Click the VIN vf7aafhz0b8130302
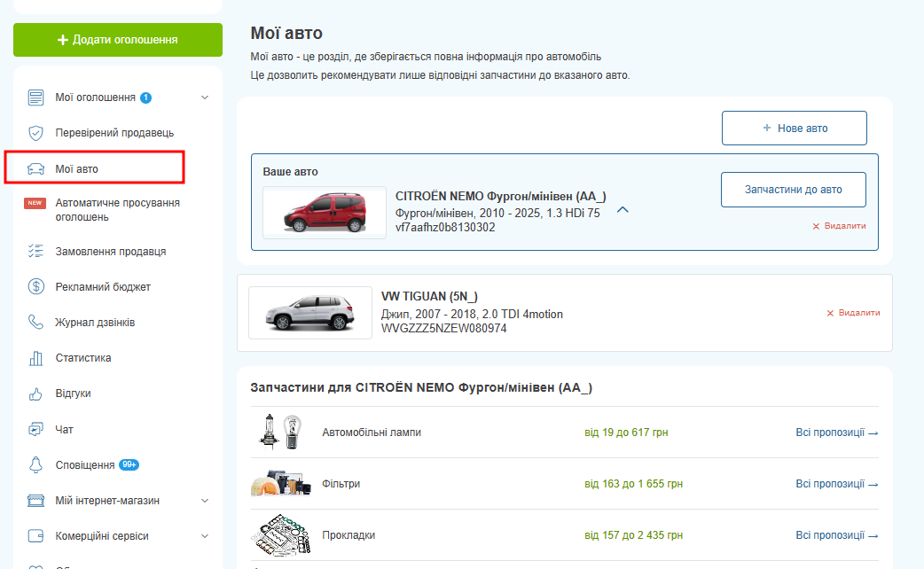This screenshot has height=569, width=924. [x=445, y=228]
